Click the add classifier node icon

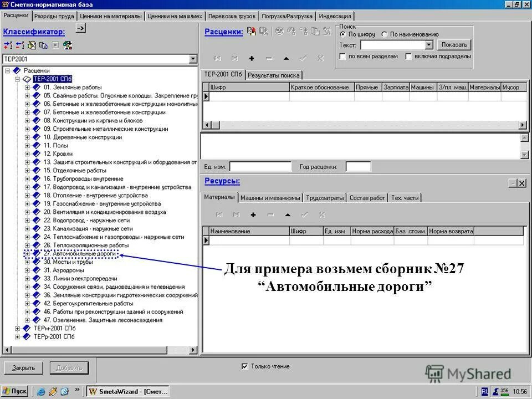pos(8,45)
